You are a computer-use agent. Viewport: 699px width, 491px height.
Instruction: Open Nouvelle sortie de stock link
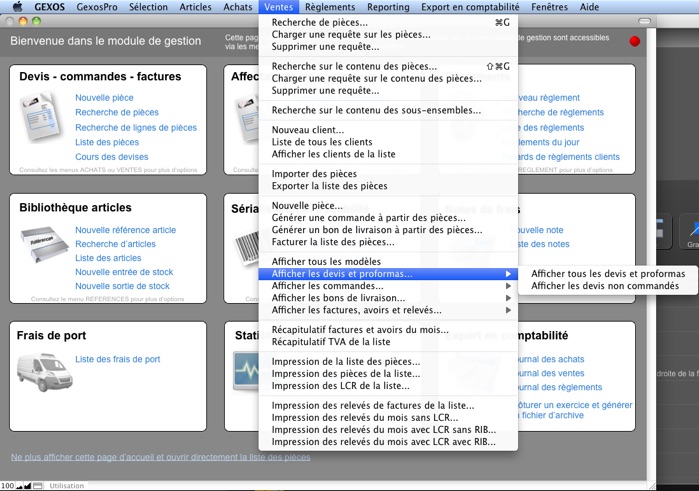tap(122, 286)
